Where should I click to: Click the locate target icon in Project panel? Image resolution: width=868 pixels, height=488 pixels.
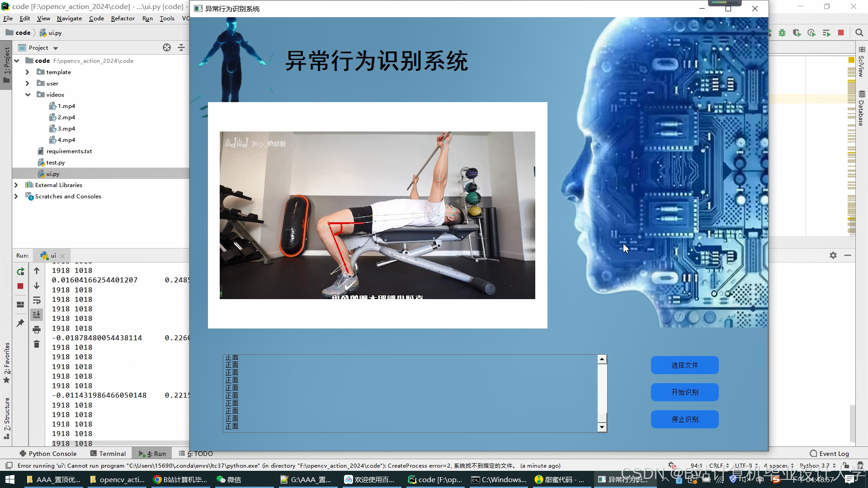pyautogui.click(x=167, y=47)
